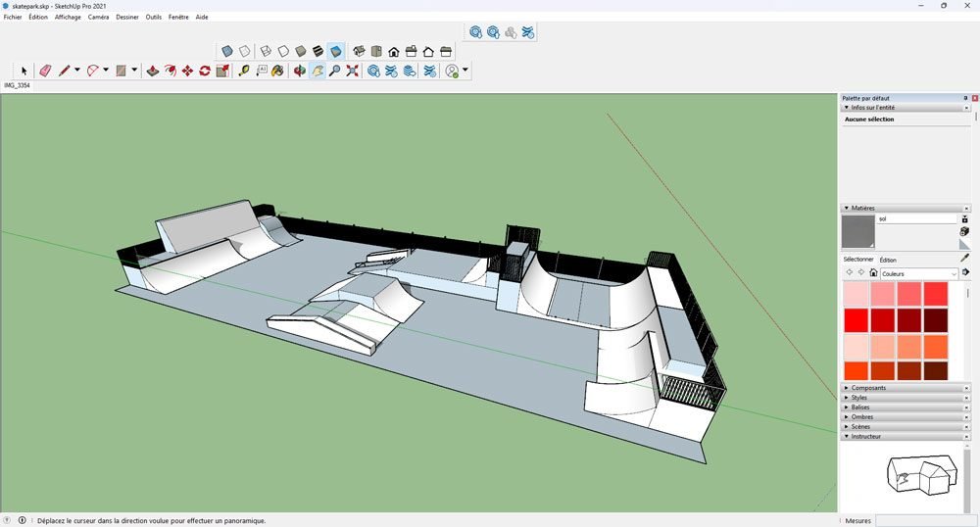Toggle the secondary selection pane icon
The image size is (980, 527).
click(965, 219)
